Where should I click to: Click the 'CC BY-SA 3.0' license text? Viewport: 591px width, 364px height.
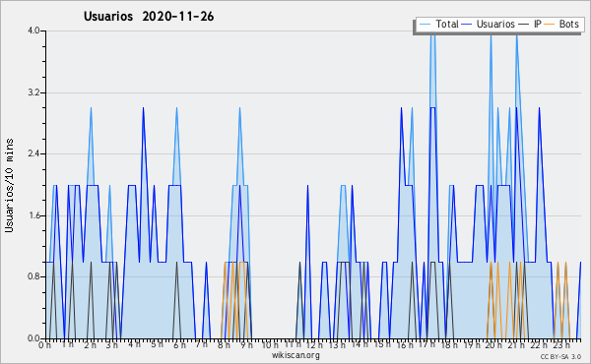tap(560, 357)
